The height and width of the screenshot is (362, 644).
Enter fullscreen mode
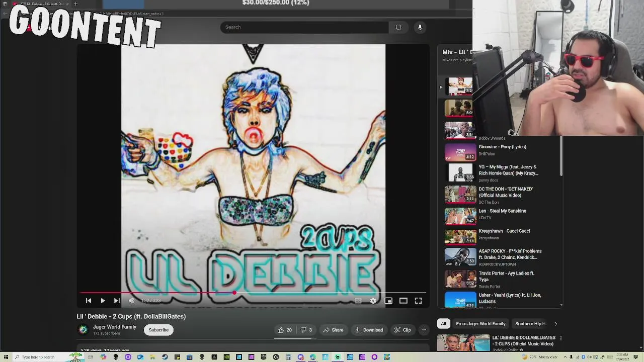click(x=418, y=301)
